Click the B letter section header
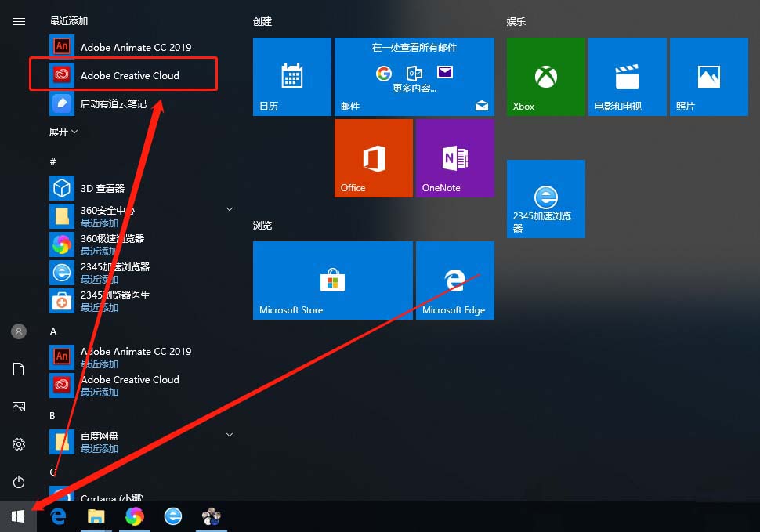This screenshot has height=532, width=760. click(52, 416)
